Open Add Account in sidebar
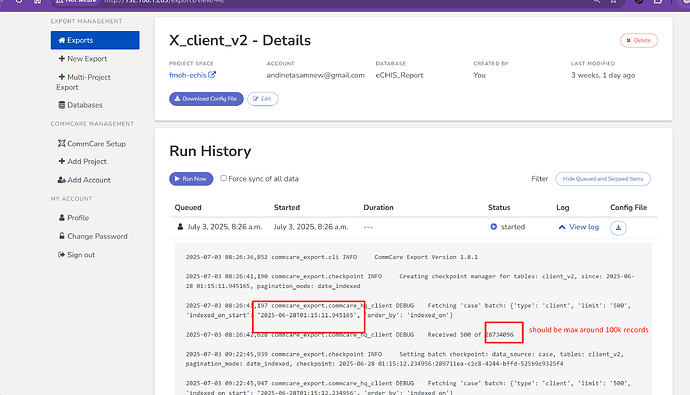 [84, 180]
